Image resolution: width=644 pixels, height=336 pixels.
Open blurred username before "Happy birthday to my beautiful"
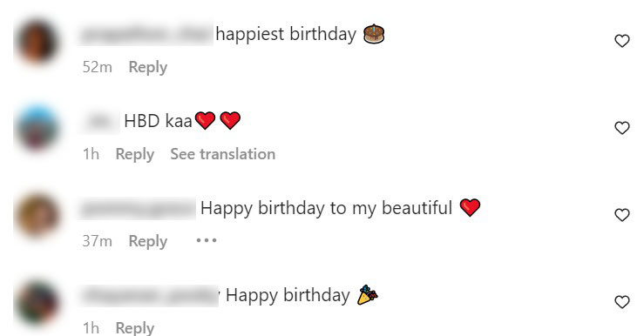click(138, 208)
